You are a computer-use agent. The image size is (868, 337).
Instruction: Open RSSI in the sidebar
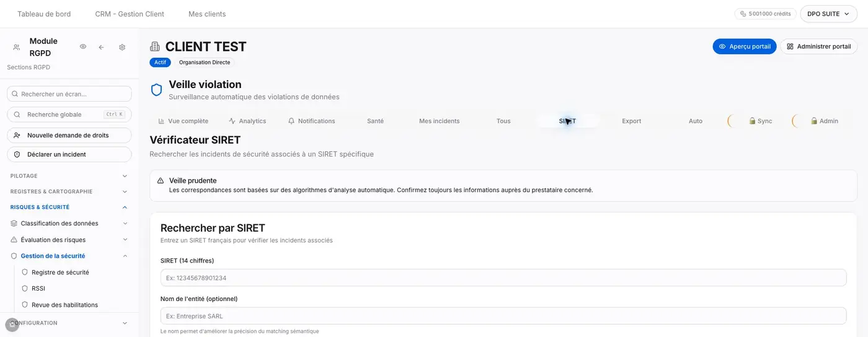(x=38, y=289)
